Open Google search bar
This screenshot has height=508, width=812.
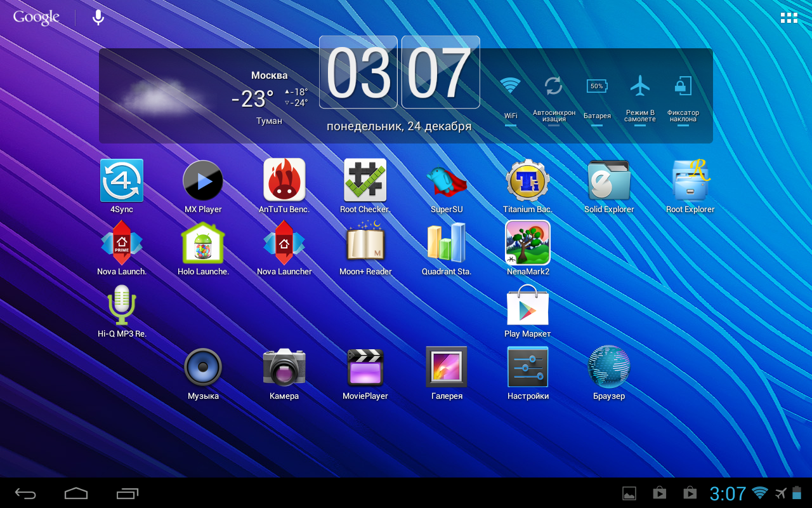(36, 17)
